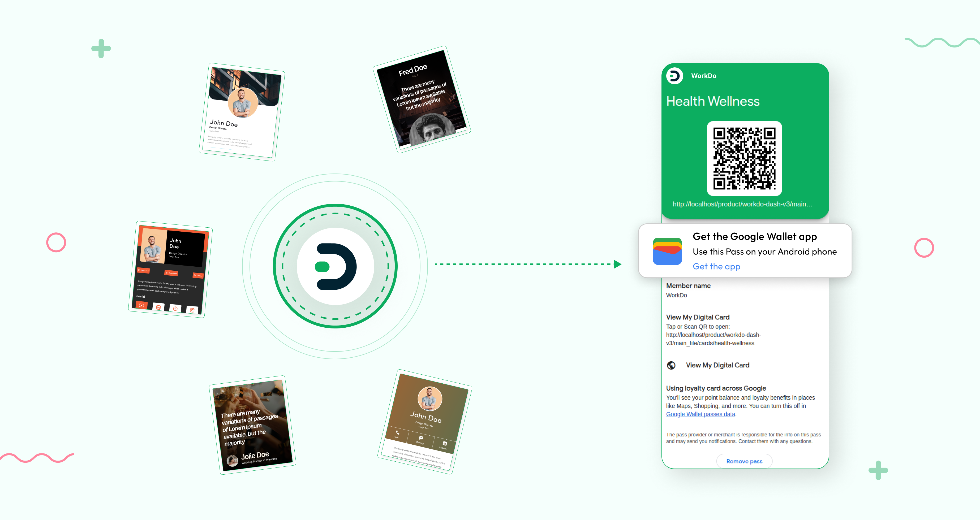The height and width of the screenshot is (520, 980).
Task: Click the WorkDo logo in pass header
Action: 674,76
